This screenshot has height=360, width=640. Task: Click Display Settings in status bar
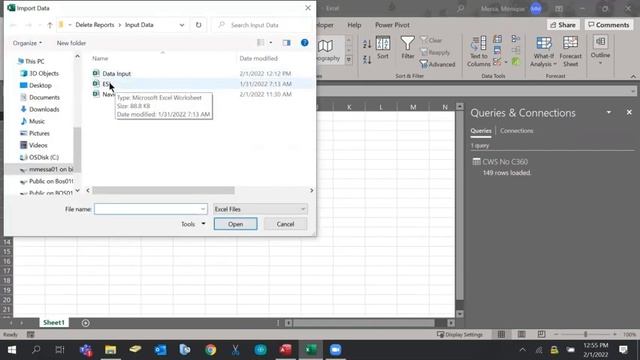(x=460, y=334)
